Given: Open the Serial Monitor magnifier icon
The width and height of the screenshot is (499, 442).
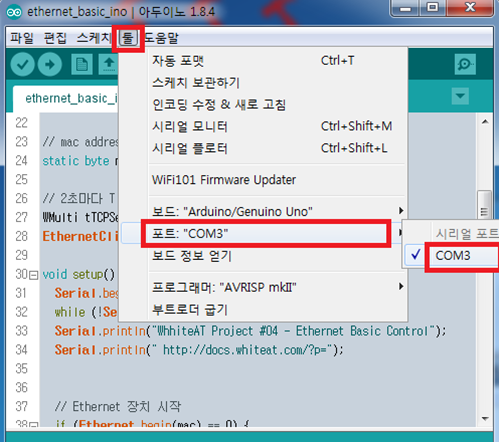Looking at the screenshot, I should (465, 64).
